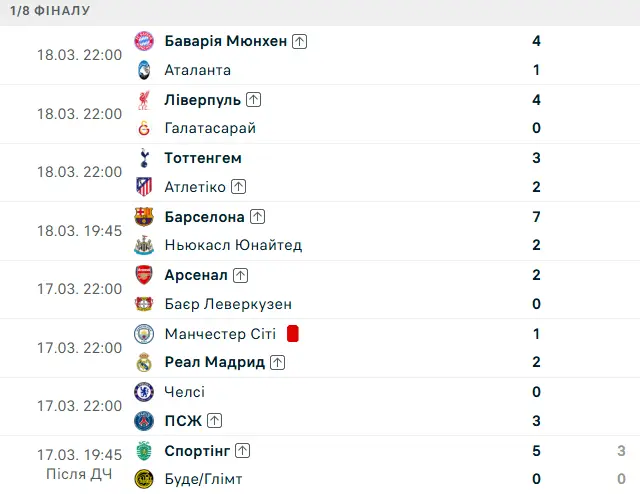Screen dimensions: 640x494
Task: Click the Galatasaray team logo
Action: [144, 128]
